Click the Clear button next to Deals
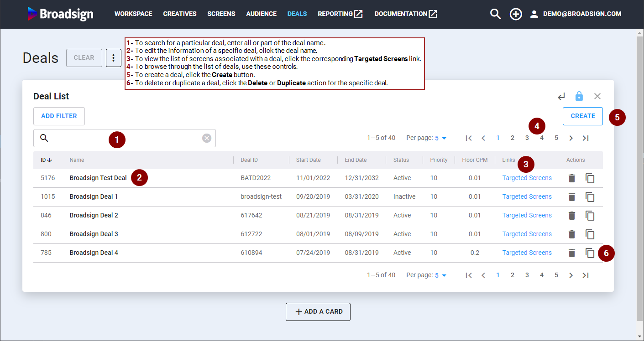Viewport: 644px width, 341px height. pyautogui.click(x=84, y=58)
